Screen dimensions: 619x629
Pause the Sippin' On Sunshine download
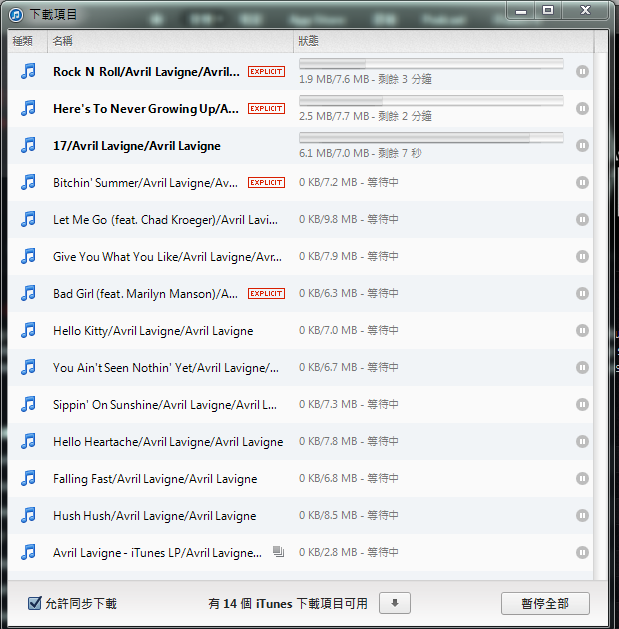(582, 404)
